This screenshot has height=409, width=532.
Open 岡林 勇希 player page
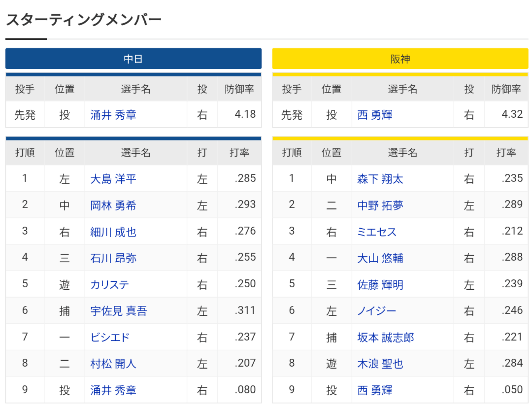point(113,205)
